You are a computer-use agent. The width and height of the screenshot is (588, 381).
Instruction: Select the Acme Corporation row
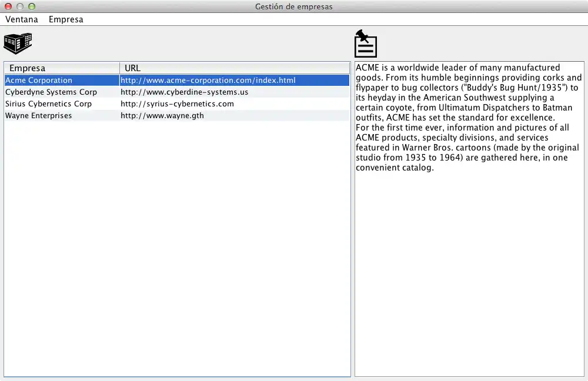(x=177, y=80)
